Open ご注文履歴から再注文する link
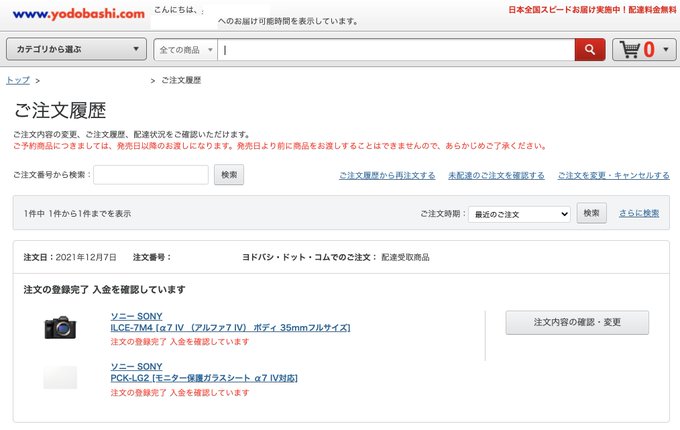Image resolution: width=680 pixels, height=430 pixels. pyautogui.click(x=387, y=176)
